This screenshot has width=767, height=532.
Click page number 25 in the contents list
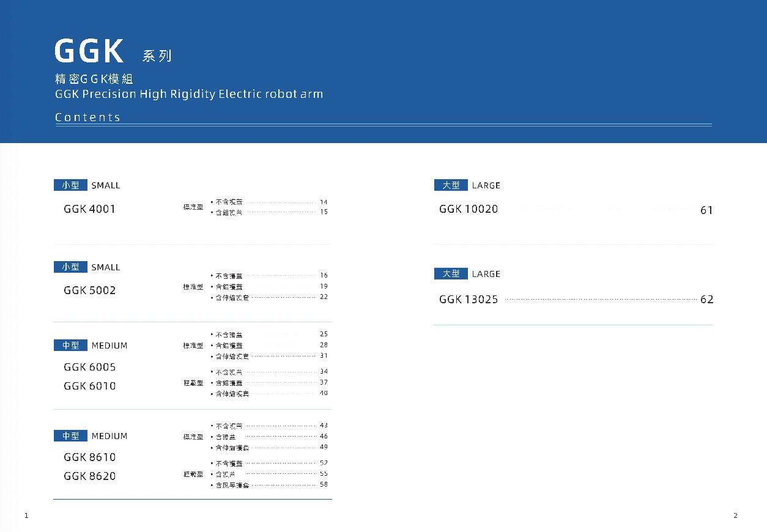(x=324, y=334)
